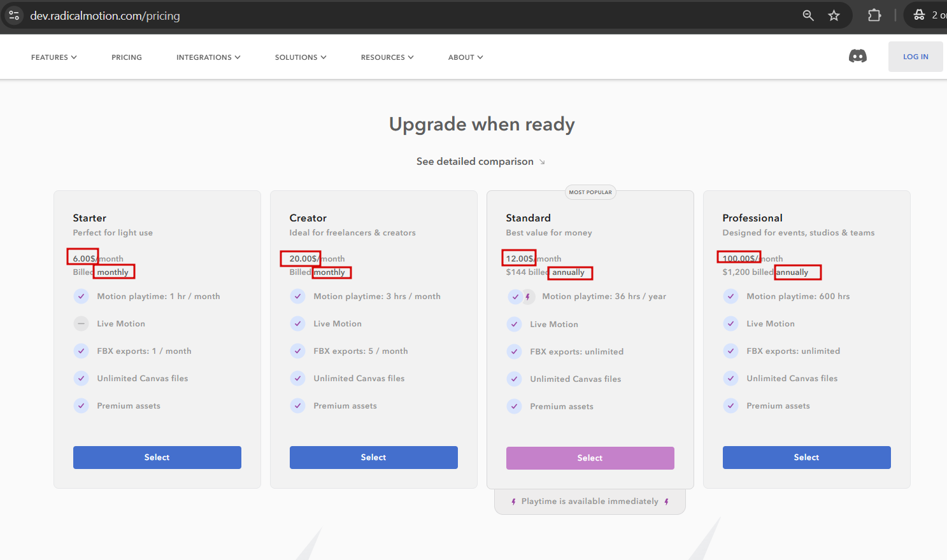Click the Professional plan title
This screenshot has height=560, width=947.
[753, 218]
